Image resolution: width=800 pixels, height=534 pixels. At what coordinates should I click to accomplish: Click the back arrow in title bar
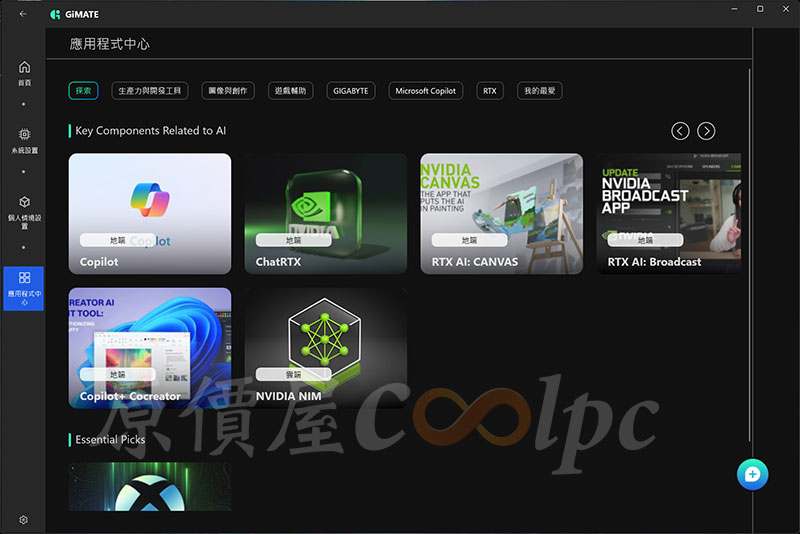point(23,14)
